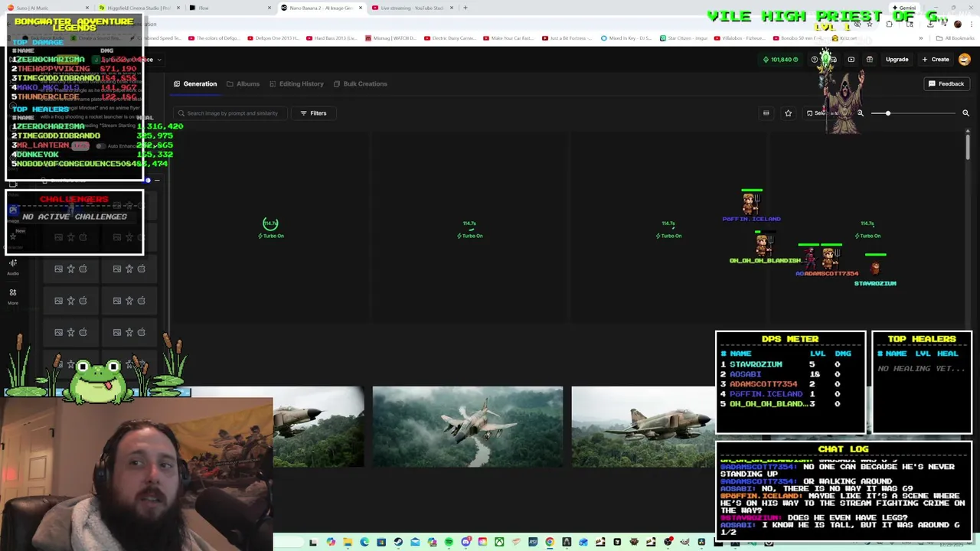Switch to the Suno AI Music browser tab
The image size is (980, 551).
point(46,8)
